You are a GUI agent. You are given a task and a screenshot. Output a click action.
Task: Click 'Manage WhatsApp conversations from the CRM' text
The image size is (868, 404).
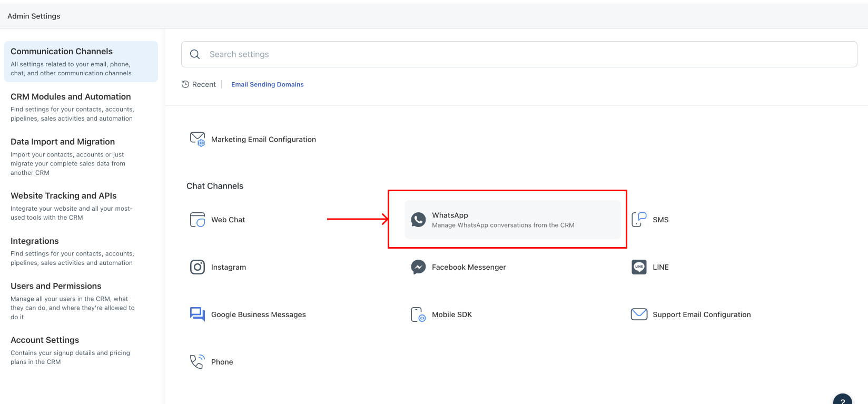tap(503, 225)
